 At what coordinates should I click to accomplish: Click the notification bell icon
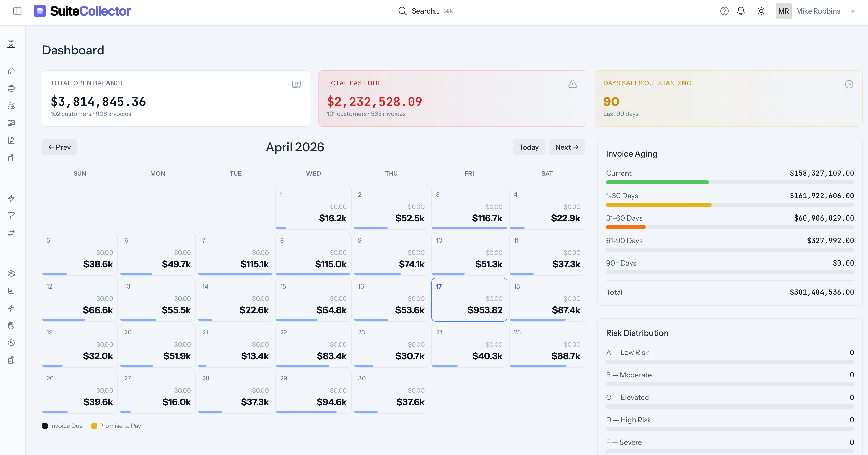click(x=741, y=11)
